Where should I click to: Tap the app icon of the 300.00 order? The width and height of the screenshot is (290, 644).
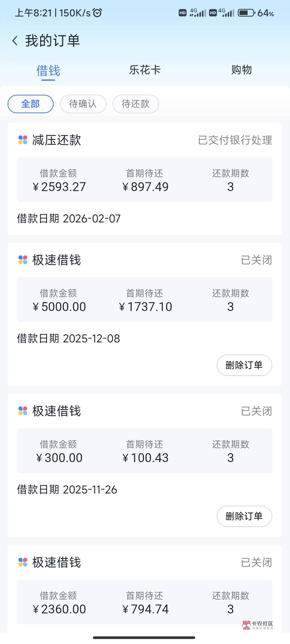23,411
